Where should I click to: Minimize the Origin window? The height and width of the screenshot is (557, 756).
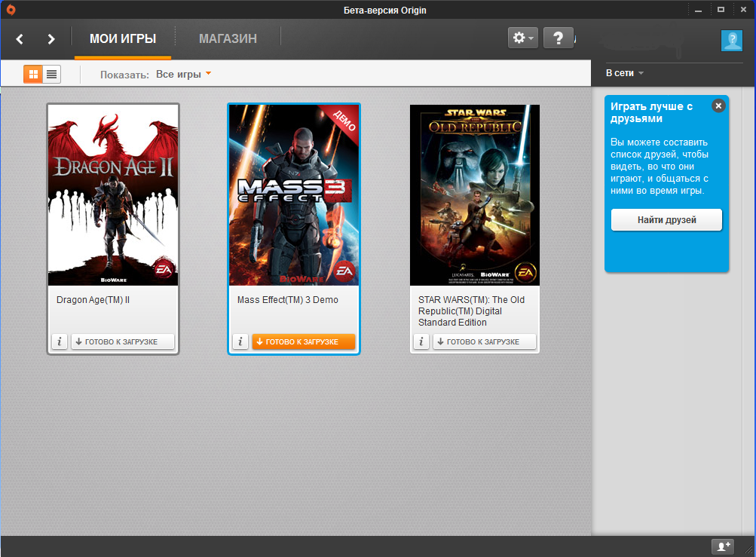698,10
